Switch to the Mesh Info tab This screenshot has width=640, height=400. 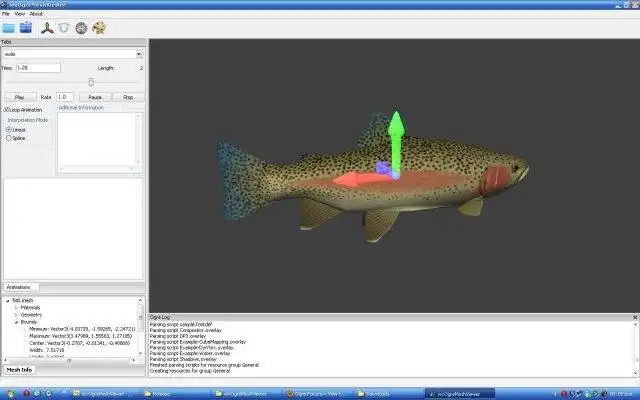click(x=19, y=370)
